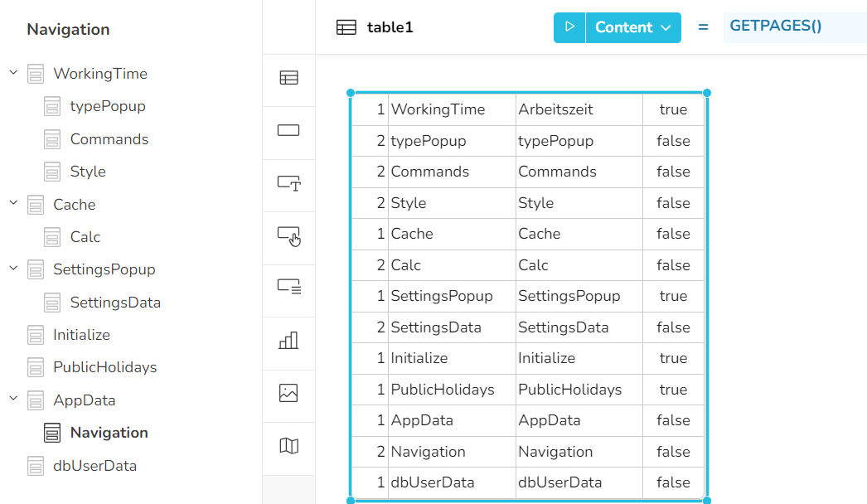The width and height of the screenshot is (867, 504).
Task: Select the clickable button component with hand icon
Action: [288, 236]
